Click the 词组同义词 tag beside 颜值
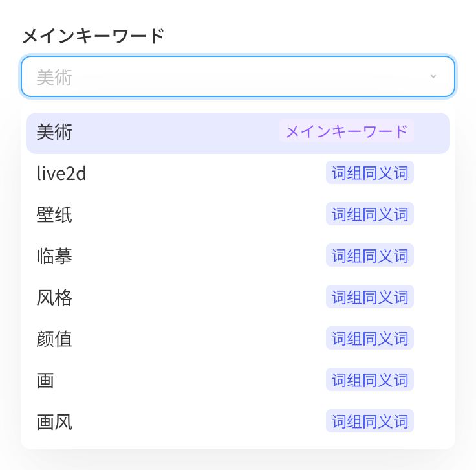476x470 pixels. 370,338
